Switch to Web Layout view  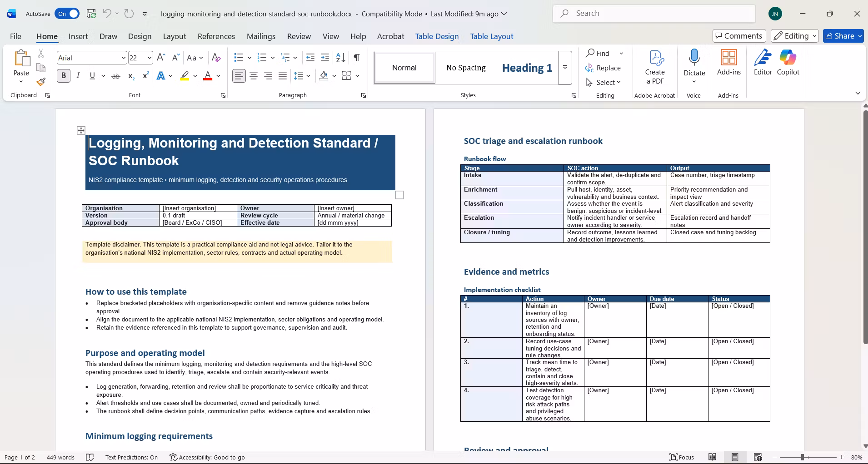758,457
